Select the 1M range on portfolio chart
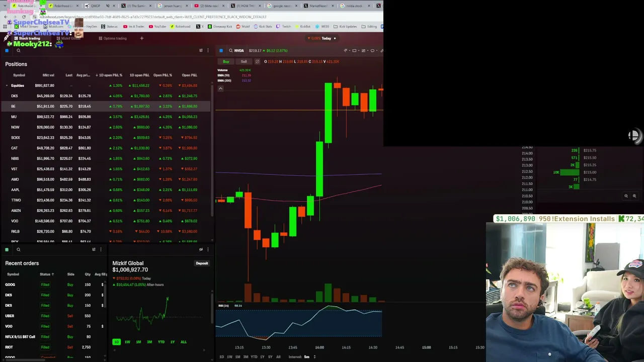Image resolution: width=644 pixels, height=362 pixels. pos(138,342)
